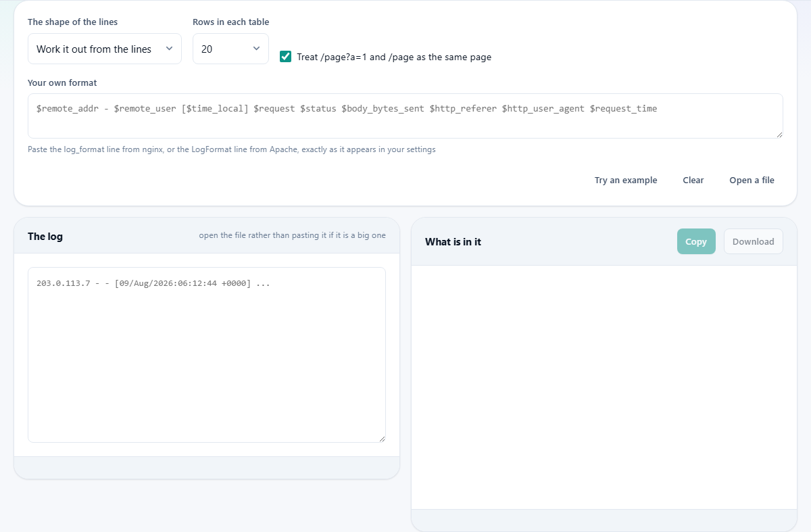
Task: Grab the resize handle of the format field
Action: coord(779,134)
